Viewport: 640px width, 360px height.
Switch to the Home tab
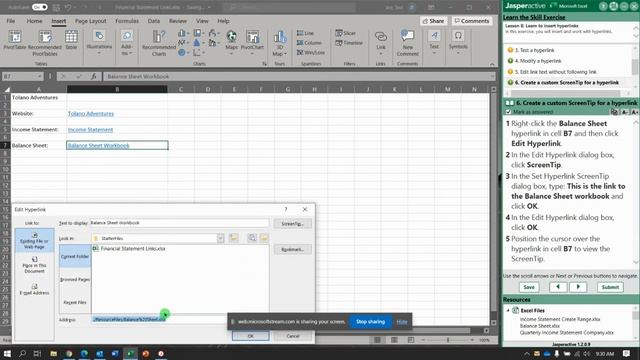[34, 21]
